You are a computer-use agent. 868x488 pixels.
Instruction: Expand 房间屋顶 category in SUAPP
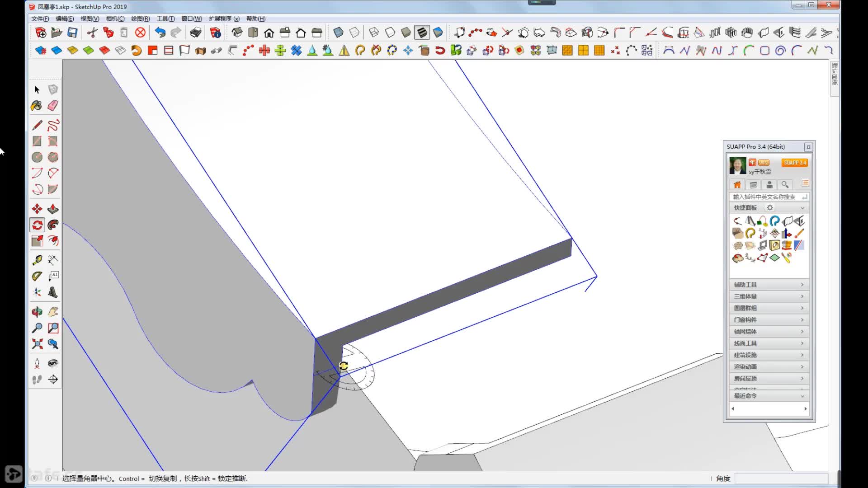pos(769,378)
